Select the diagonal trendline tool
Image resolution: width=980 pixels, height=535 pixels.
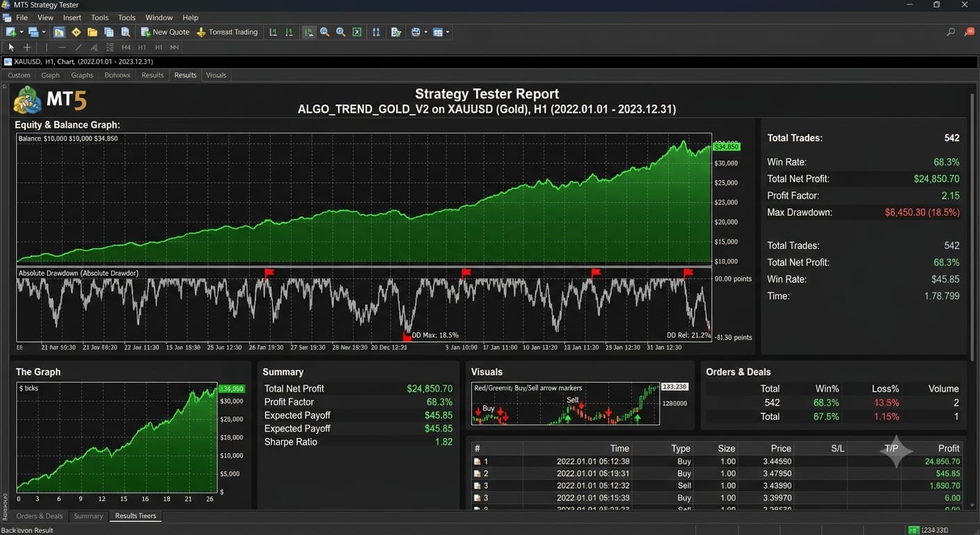[78, 47]
